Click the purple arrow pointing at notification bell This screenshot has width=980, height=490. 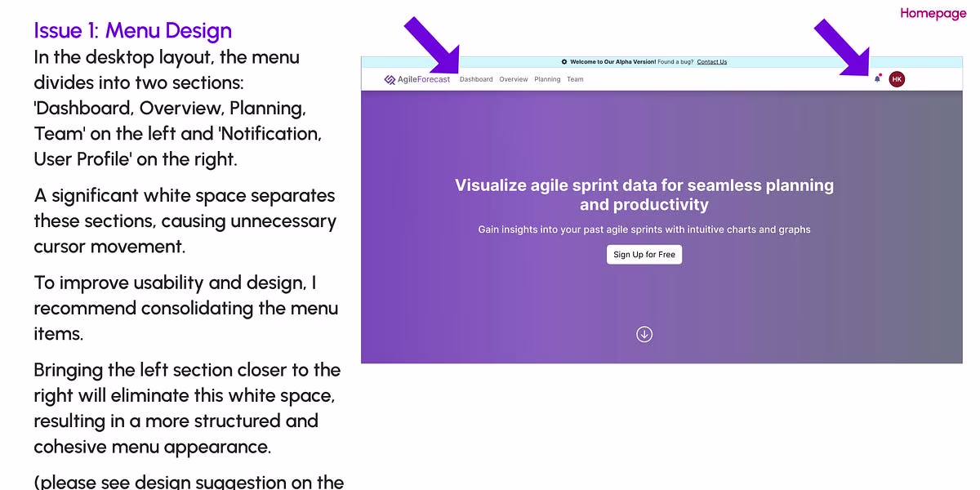841,47
